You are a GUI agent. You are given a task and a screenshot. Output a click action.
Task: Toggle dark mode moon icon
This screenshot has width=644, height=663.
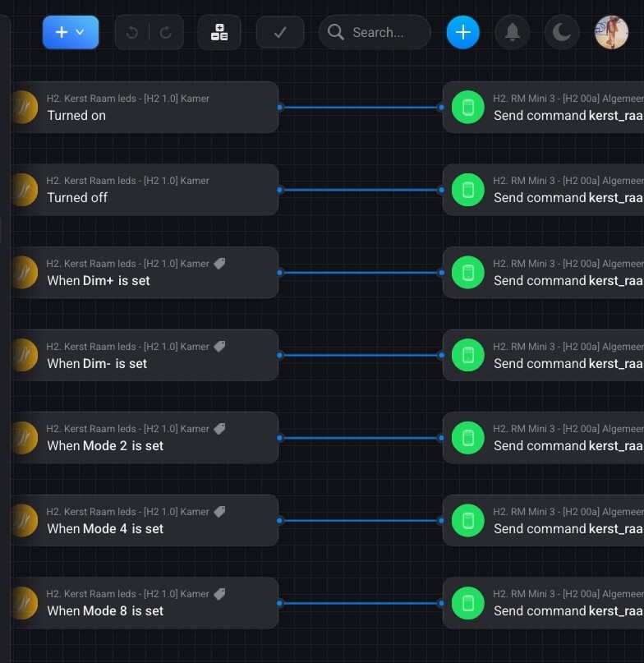click(x=562, y=32)
